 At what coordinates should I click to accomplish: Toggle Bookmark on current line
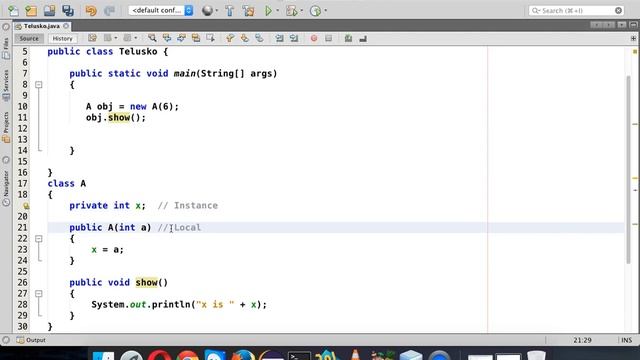coord(259,38)
